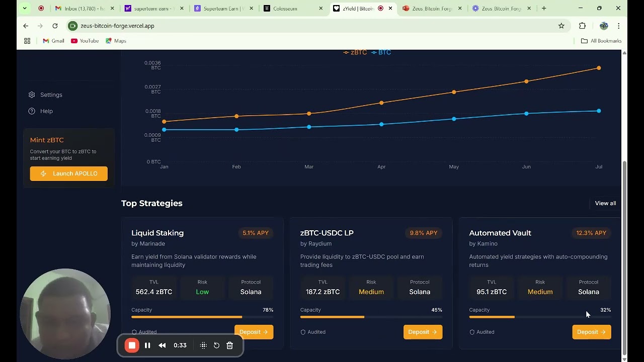Open the Chrome three-dot menu

(x=619, y=26)
